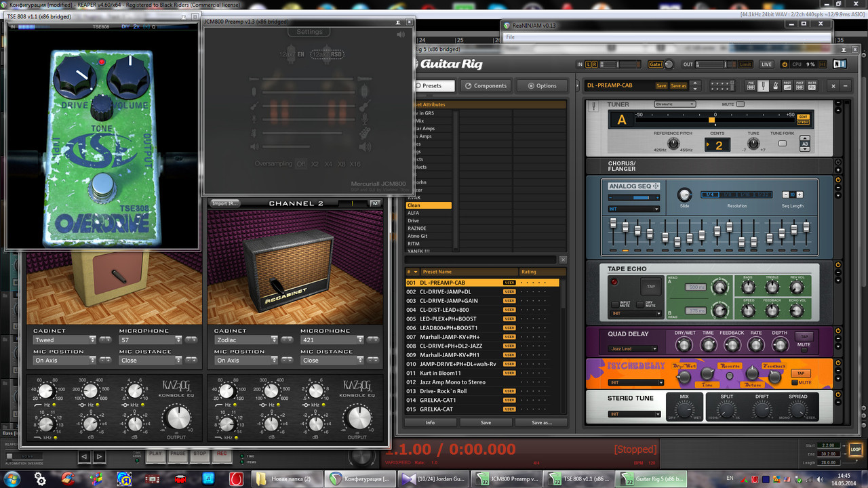
Task: Open the File menu in ReaNINJAM window
Action: (x=510, y=37)
